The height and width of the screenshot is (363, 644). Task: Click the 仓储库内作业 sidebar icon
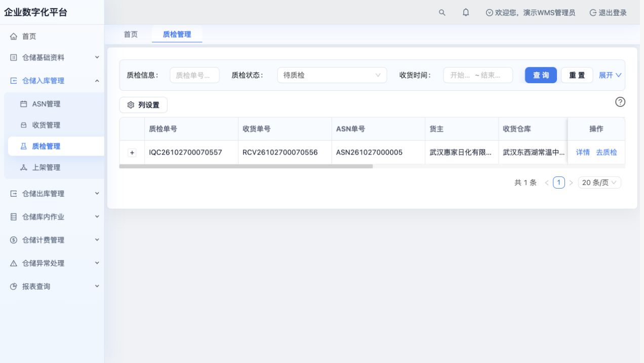point(14,217)
